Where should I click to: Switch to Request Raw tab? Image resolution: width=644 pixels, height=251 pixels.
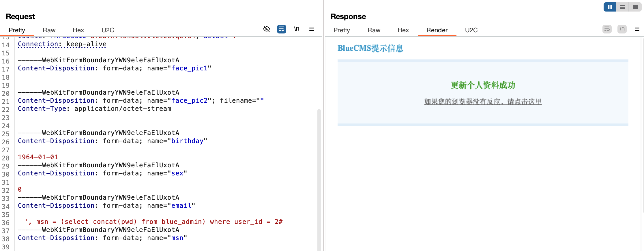point(49,30)
